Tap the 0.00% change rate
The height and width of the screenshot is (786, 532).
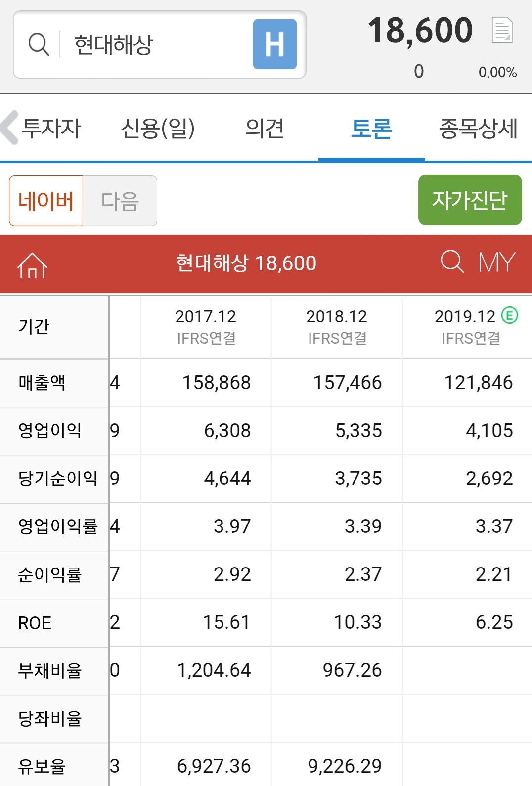tap(497, 72)
